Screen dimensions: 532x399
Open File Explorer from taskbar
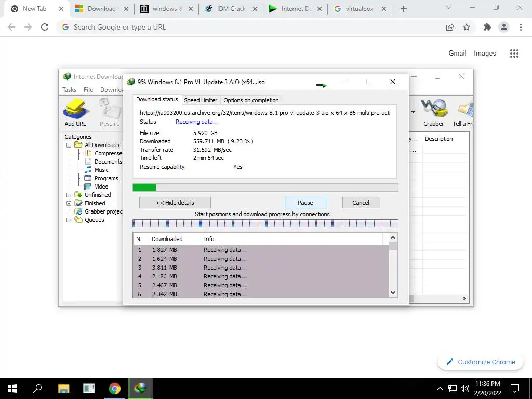63,389
